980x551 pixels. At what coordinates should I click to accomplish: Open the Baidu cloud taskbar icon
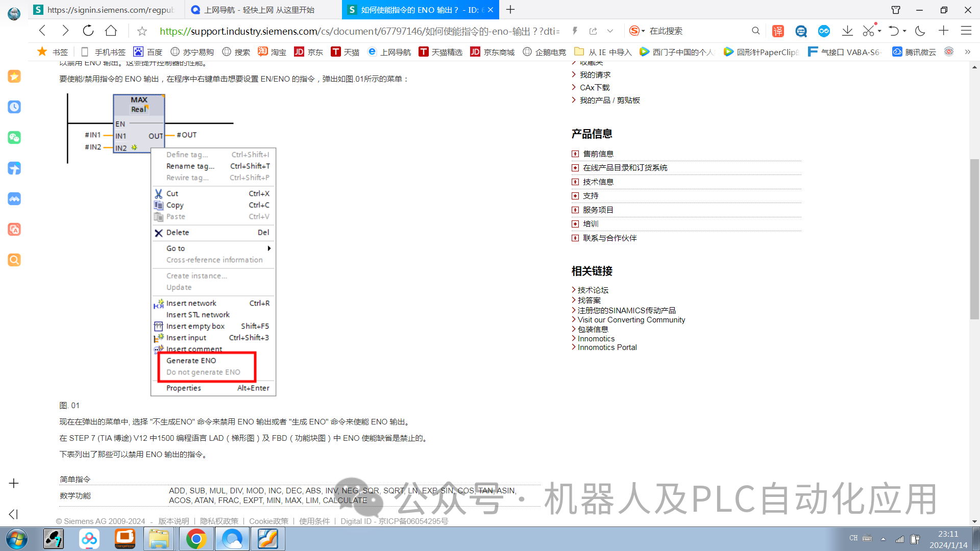pos(89,539)
